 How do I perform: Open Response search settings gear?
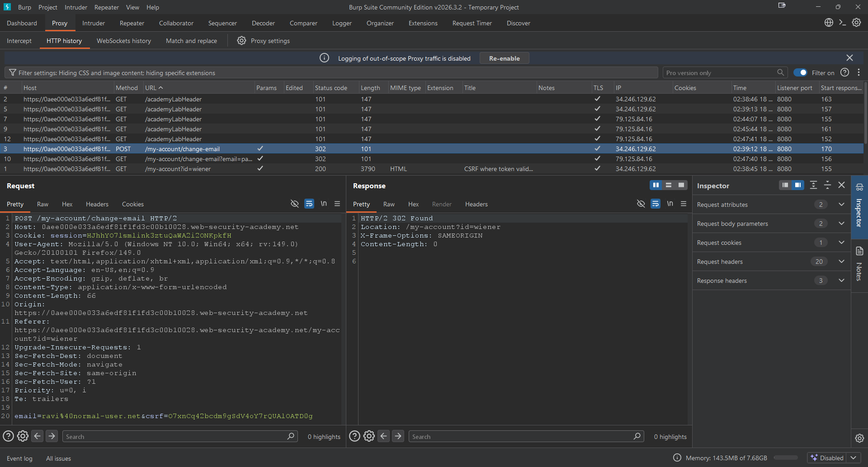click(x=369, y=436)
